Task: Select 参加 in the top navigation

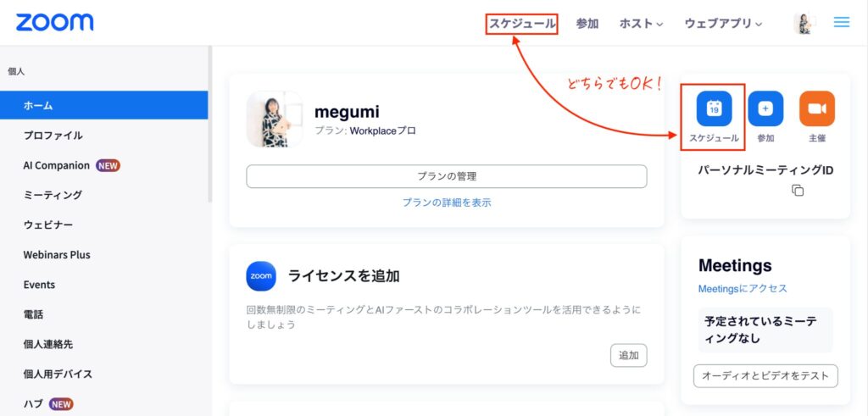Action: tap(587, 24)
